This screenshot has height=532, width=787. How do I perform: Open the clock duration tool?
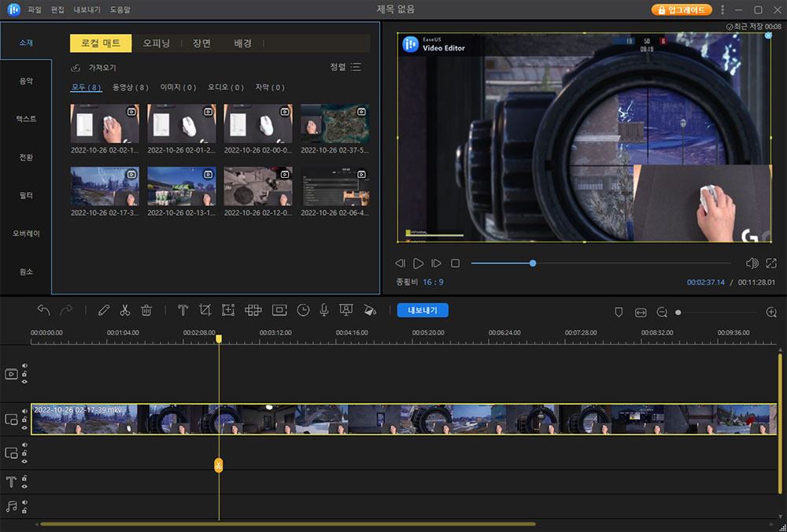tap(303, 311)
